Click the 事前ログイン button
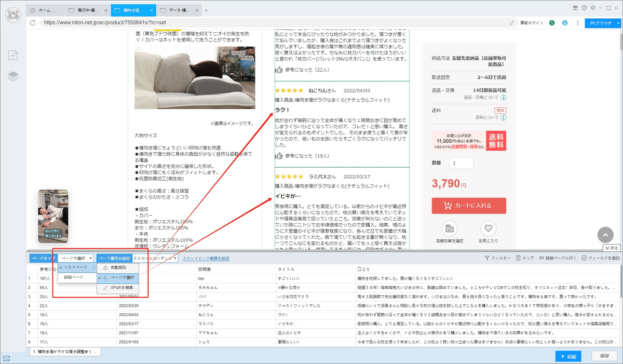The image size is (623, 364). (x=532, y=23)
